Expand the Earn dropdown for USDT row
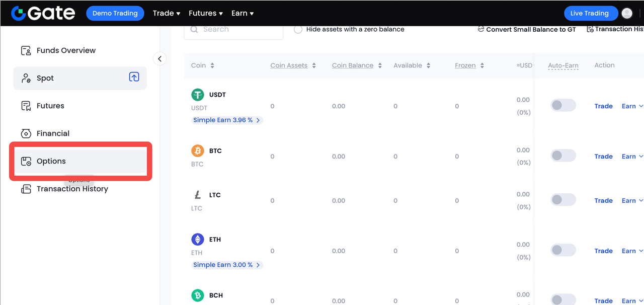 (632, 106)
